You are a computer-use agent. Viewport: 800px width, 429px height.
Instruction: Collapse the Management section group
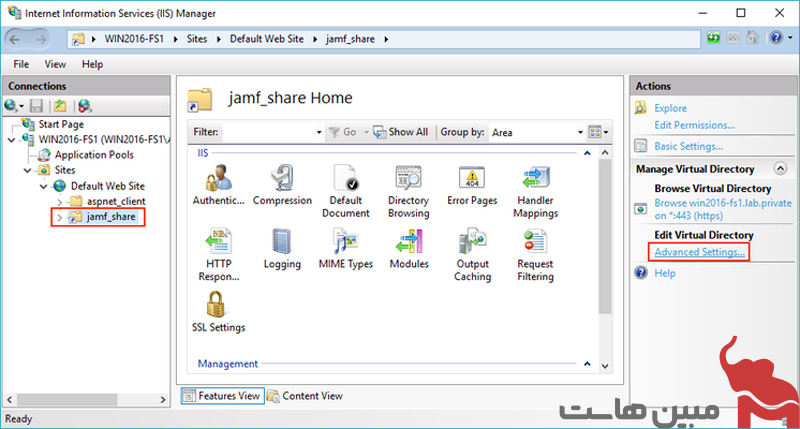pyautogui.click(x=587, y=364)
